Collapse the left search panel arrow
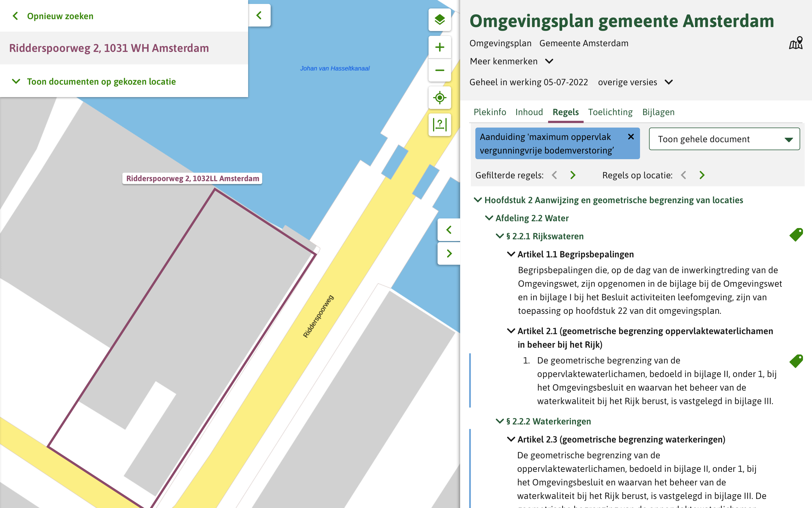 (x=259, y=15)
